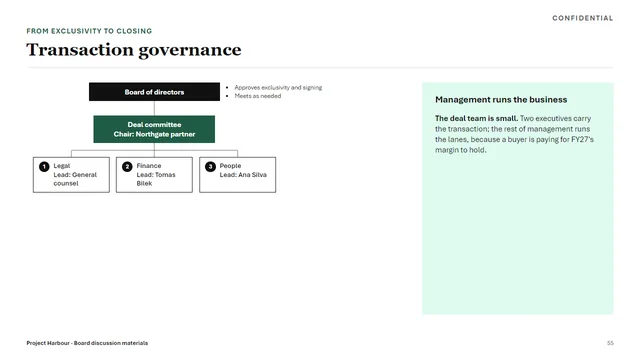Click the slide page number 55

tap(610, 343)
